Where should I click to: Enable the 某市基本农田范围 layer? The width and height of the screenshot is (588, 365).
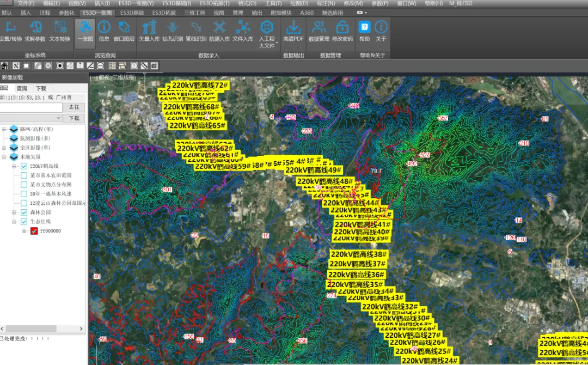tap(24, 175)
